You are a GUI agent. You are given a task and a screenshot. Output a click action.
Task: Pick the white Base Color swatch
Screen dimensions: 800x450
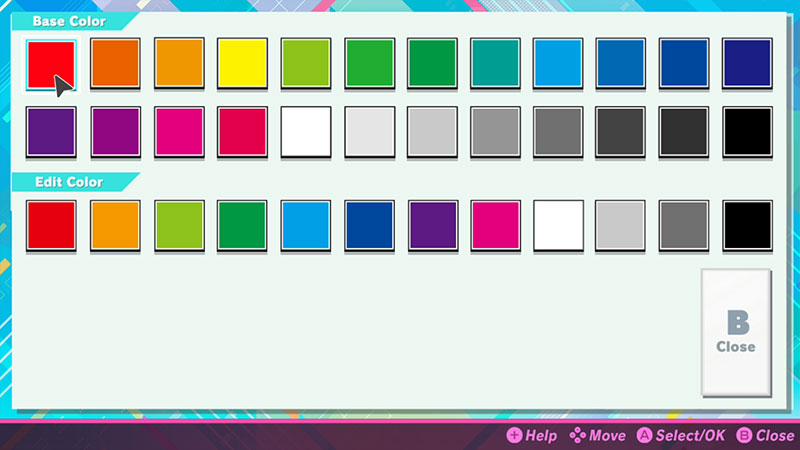[x=306, y=132]
